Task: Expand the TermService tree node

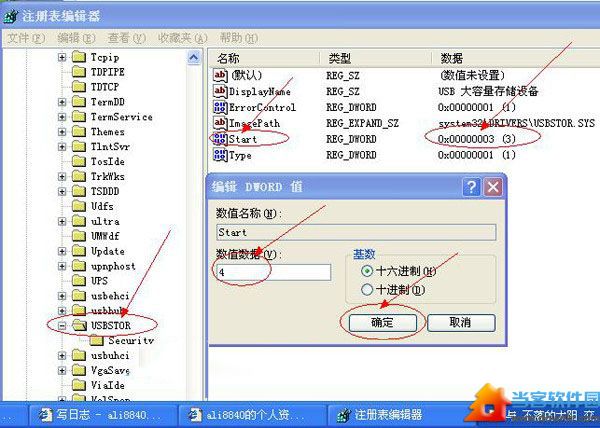Action: (62, 117)
